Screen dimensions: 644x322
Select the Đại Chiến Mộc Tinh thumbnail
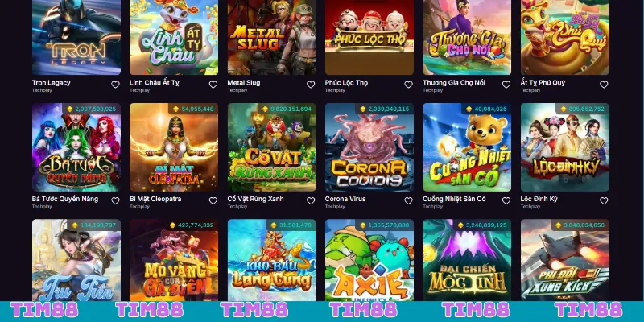[468, 260]
